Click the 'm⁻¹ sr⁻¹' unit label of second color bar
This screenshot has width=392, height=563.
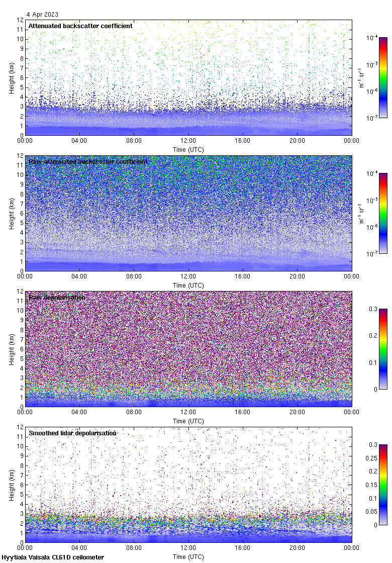[361, 213]
